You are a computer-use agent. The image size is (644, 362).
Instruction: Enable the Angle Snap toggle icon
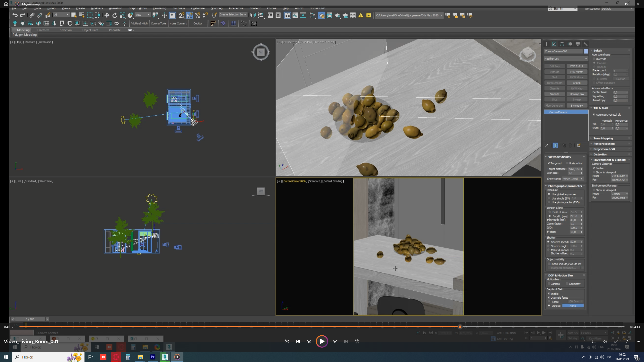click(x=189, y=15)
